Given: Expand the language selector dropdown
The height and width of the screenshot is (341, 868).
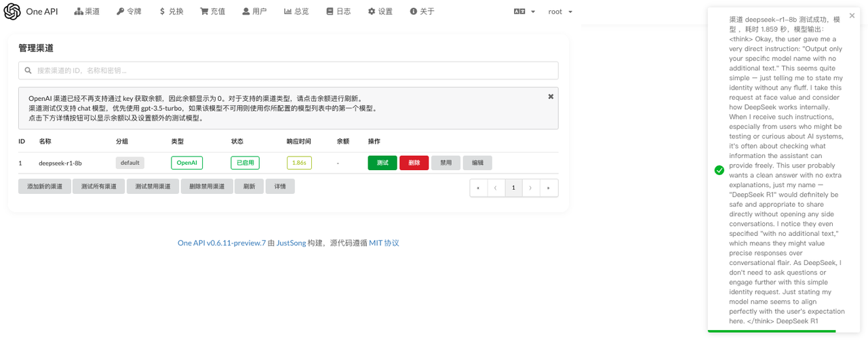Looking at the screenshot, I should pos(524,12).
